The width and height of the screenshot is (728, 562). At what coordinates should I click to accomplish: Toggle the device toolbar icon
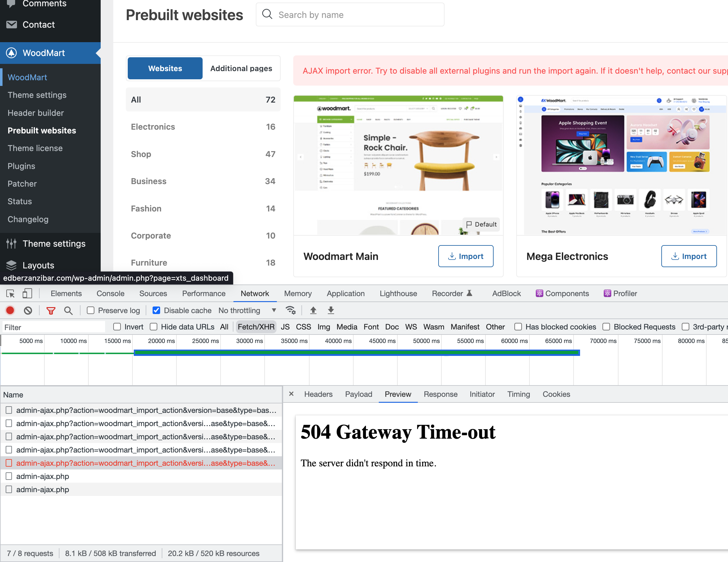(x=27, y=294)
